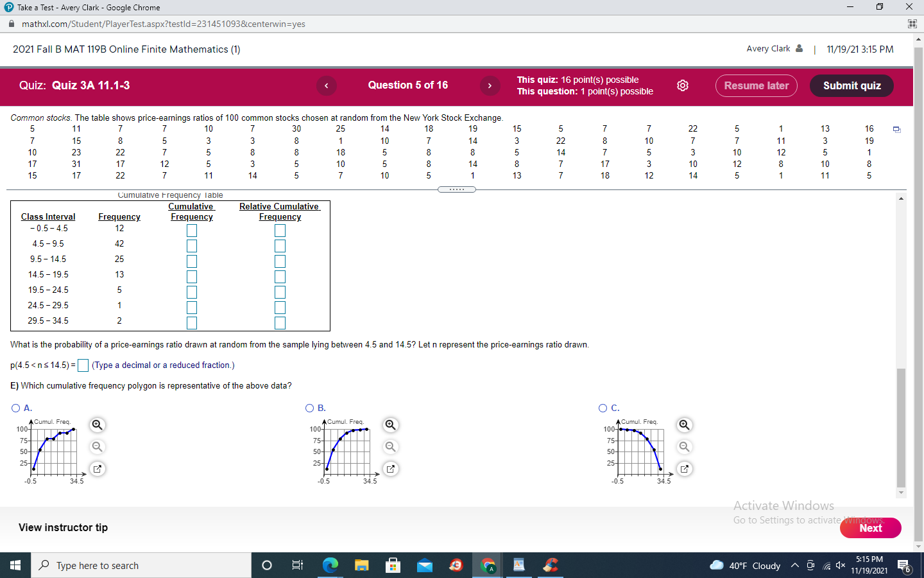
Task: Select answer option A
Action: 16,408
